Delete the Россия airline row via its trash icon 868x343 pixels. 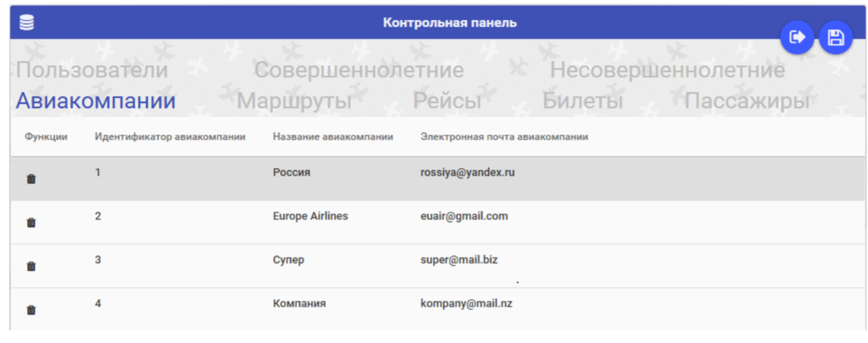[x=31, y=179]
